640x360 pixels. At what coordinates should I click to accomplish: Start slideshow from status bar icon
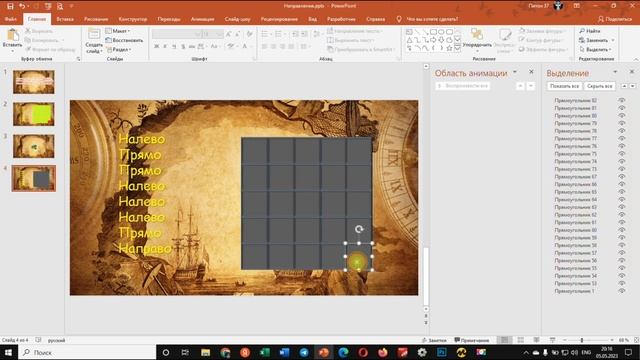pyautogui.click(x=552, y=340)
